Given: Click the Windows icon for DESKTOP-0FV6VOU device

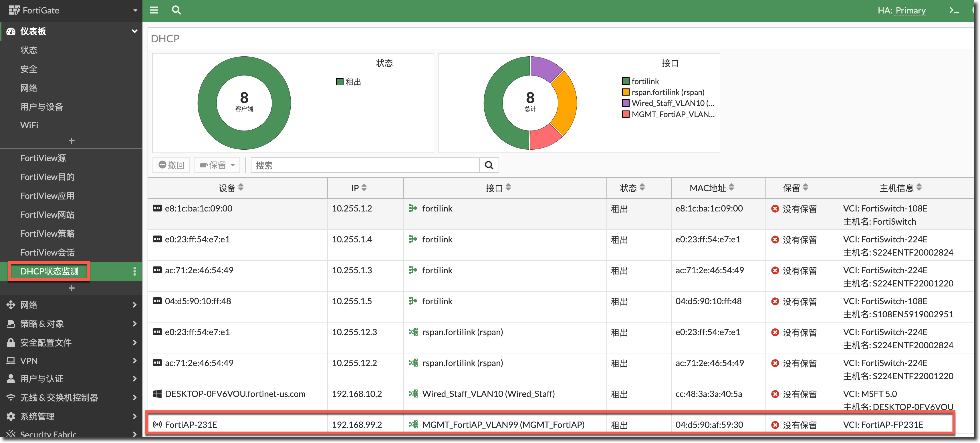Looking at the screenshot, I should [x=157, y=394].
